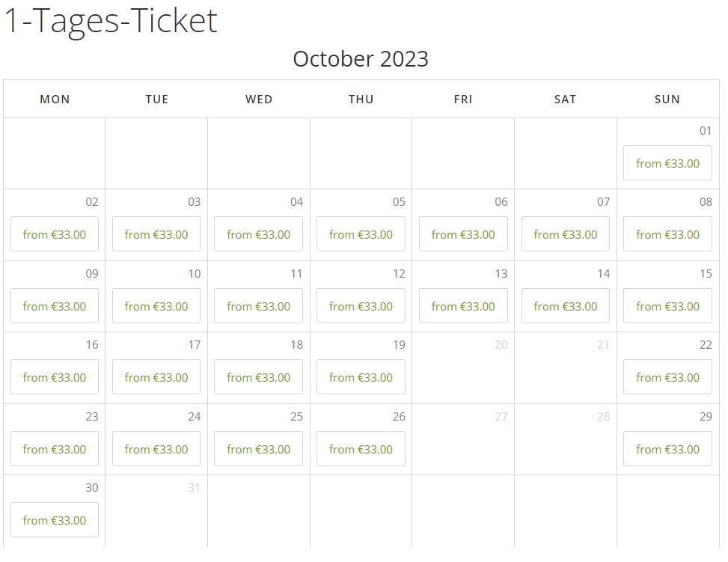Select the October 25 from €33.00 button
Screen dimensions: 728x562
click(x=259, y=449)
